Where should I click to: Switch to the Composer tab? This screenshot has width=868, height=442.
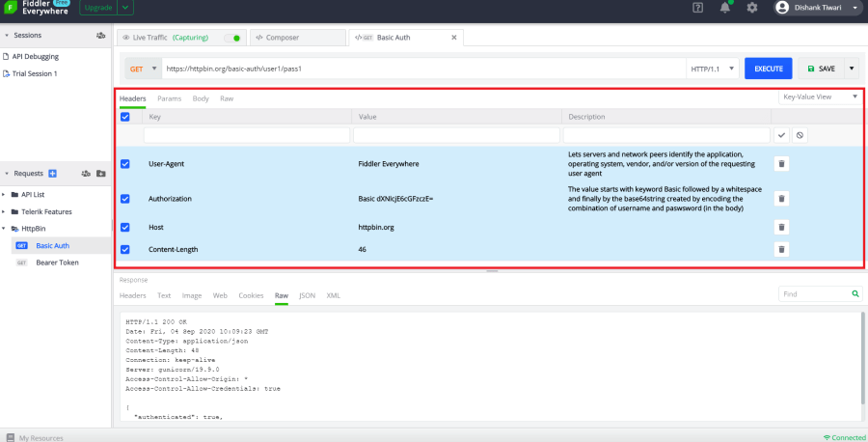pos(298,38)
